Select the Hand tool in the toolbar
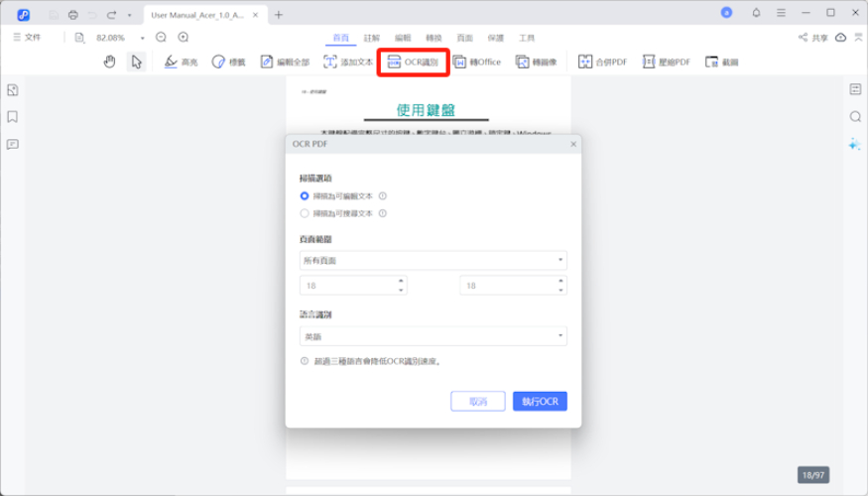 [109, 62]
